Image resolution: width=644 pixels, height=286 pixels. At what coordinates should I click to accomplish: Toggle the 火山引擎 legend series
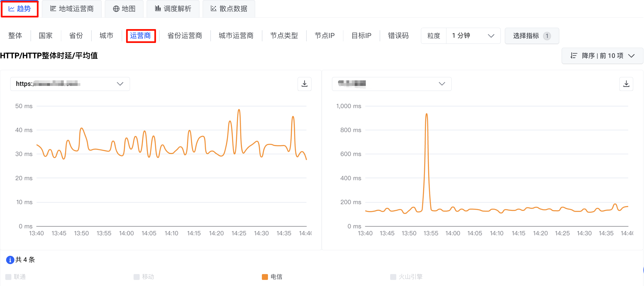click(x=406, y=277)
